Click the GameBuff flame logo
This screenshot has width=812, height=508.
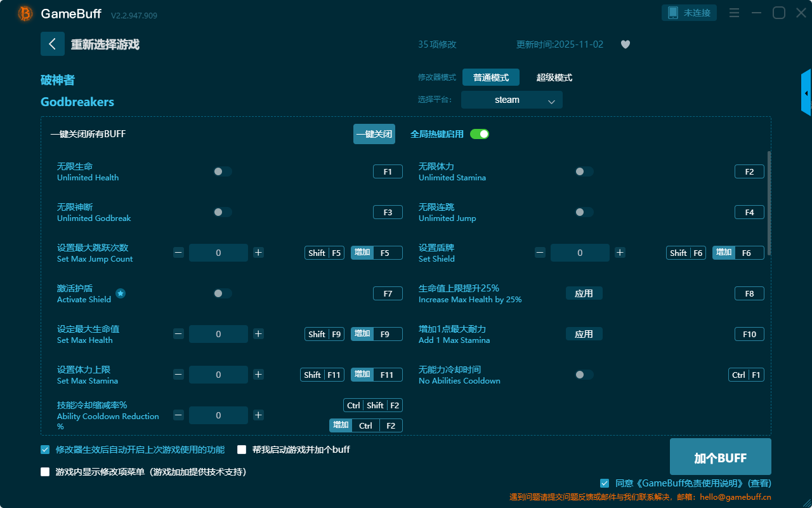[25, 13]
